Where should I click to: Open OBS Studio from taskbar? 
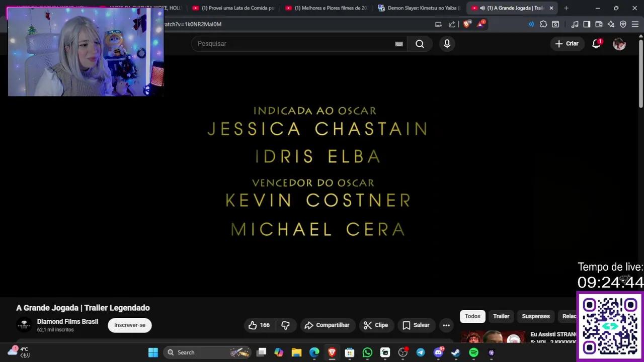(x=403, y=352)
